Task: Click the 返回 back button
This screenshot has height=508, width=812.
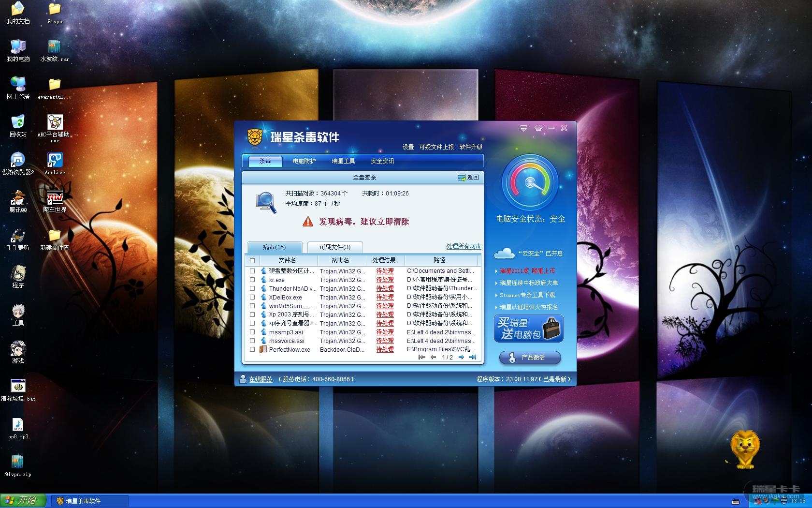Action: tap(469, 178)
